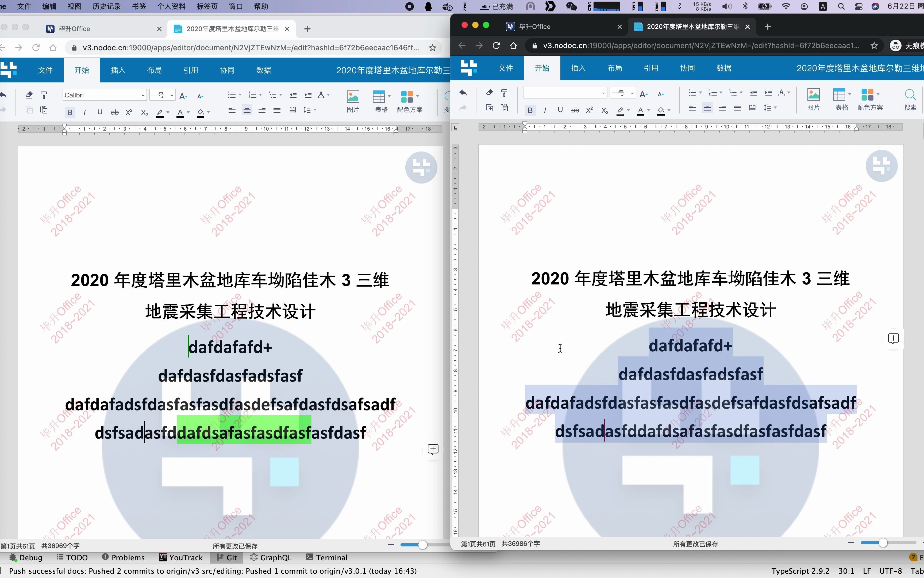Click increase indent icon in left window
924x578 pixels.
308,95
